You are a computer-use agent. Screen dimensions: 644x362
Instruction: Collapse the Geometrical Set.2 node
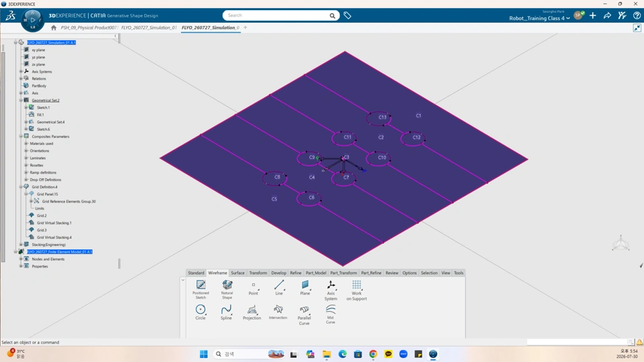(21, 100)
